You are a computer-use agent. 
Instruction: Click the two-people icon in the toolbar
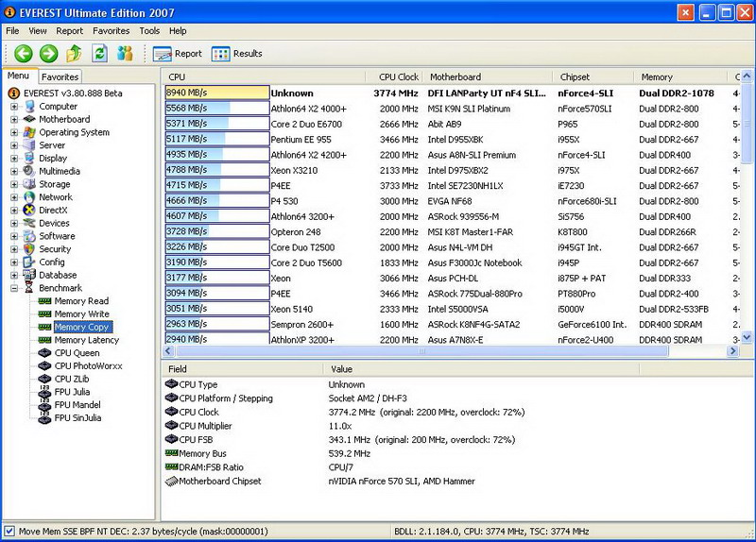125,54
